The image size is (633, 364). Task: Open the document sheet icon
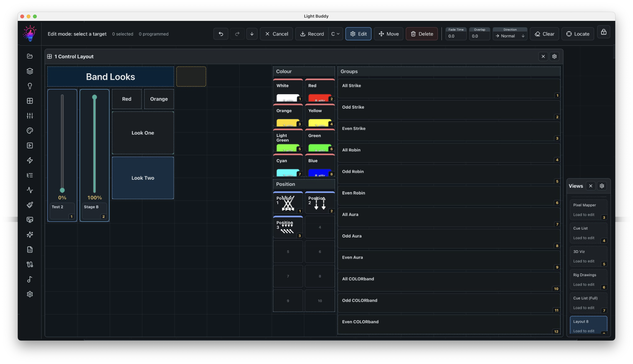point(30,250)
